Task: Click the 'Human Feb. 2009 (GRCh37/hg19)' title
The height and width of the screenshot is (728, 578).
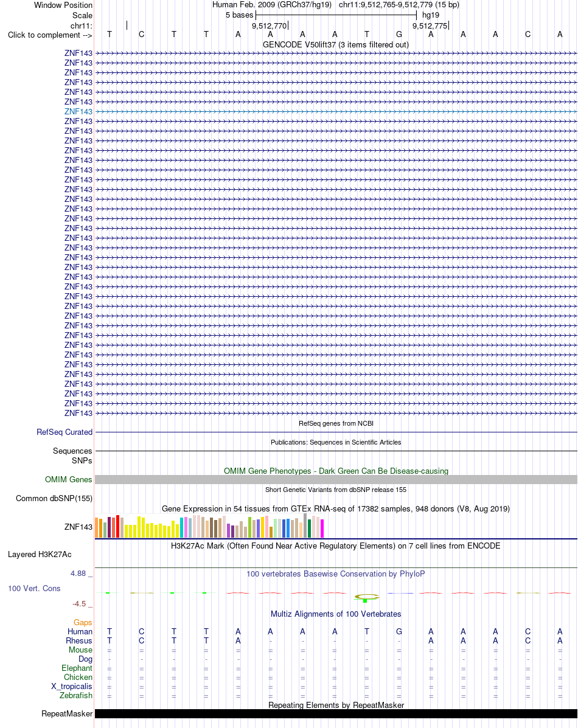Action: pos(272,5)
